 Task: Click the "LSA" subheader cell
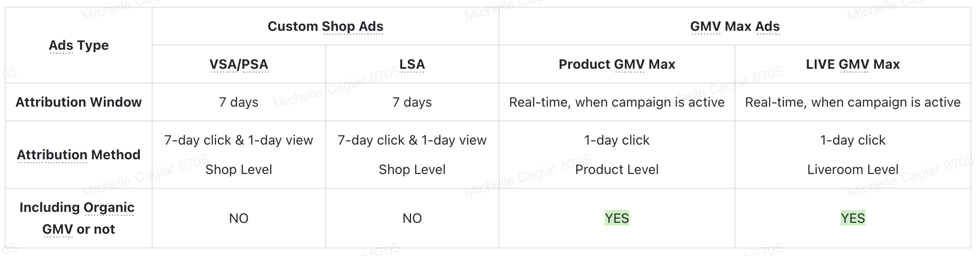[412, 64]
